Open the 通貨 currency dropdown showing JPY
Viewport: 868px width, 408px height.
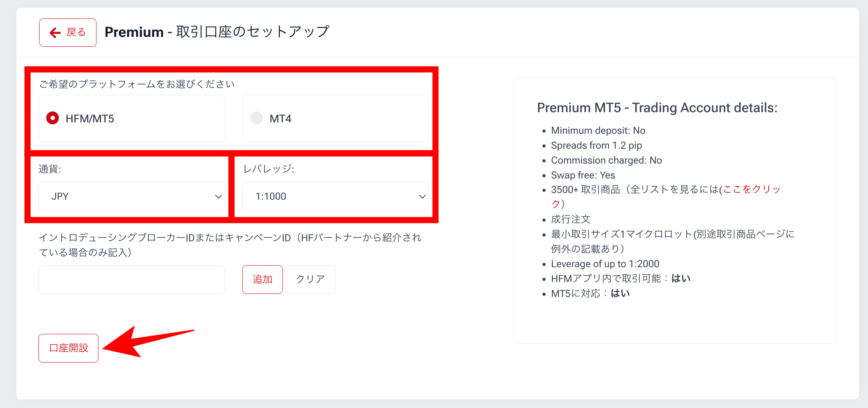pyautogui.click(x=131, y=196)
